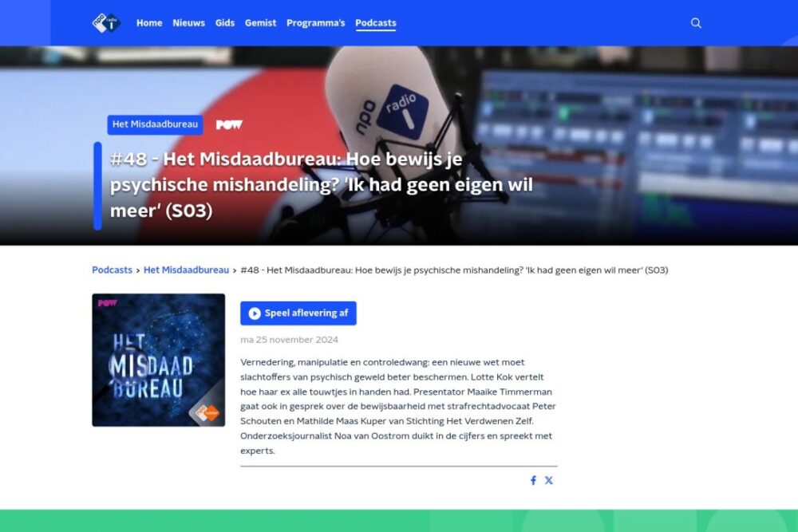Play episode with Speel aflevering af
798x532 pixels.
[x=298, y=313]
